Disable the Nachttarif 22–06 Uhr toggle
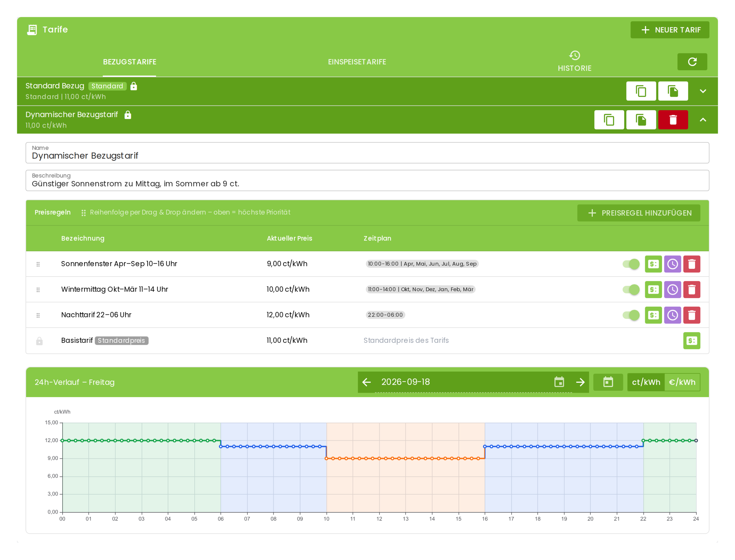This screenshot has width=735, height=560. (631, 315)
